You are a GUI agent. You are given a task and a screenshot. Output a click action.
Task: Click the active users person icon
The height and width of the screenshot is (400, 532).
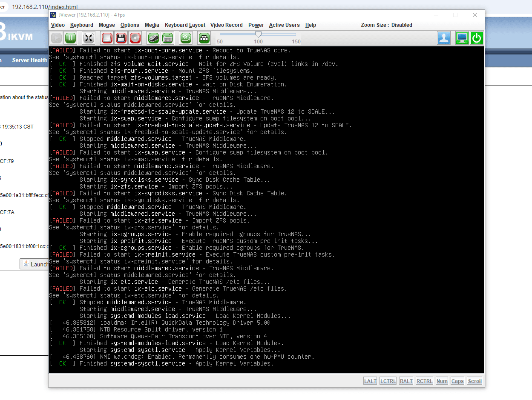(x=444, y=38)
